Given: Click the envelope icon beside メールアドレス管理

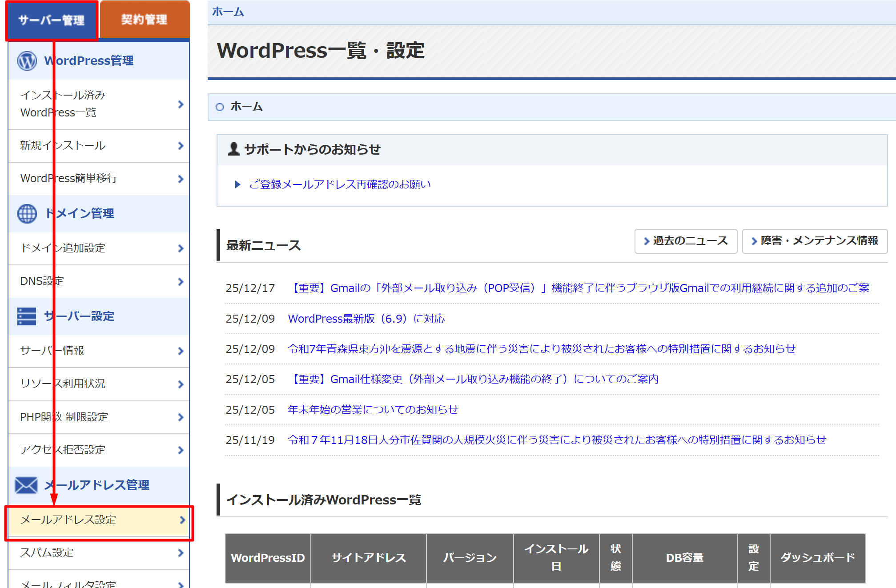Looking at the screenshot, I should coord(26,485).
